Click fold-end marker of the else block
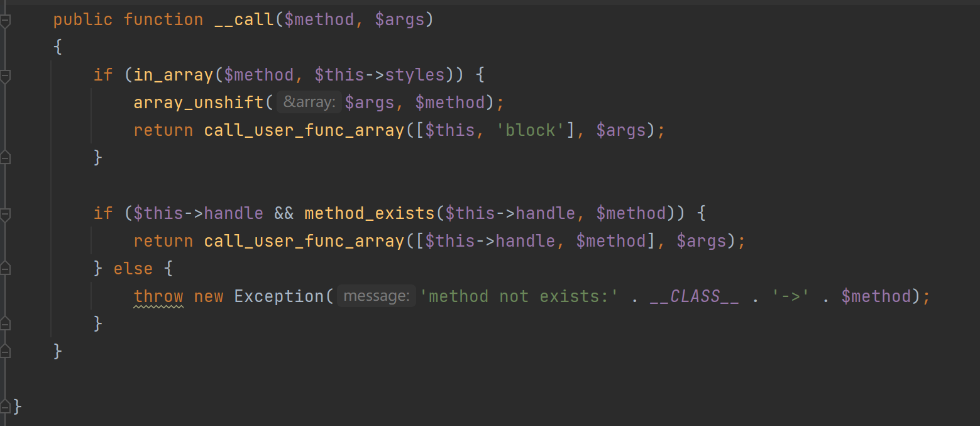980x426 pixels. 5,323
